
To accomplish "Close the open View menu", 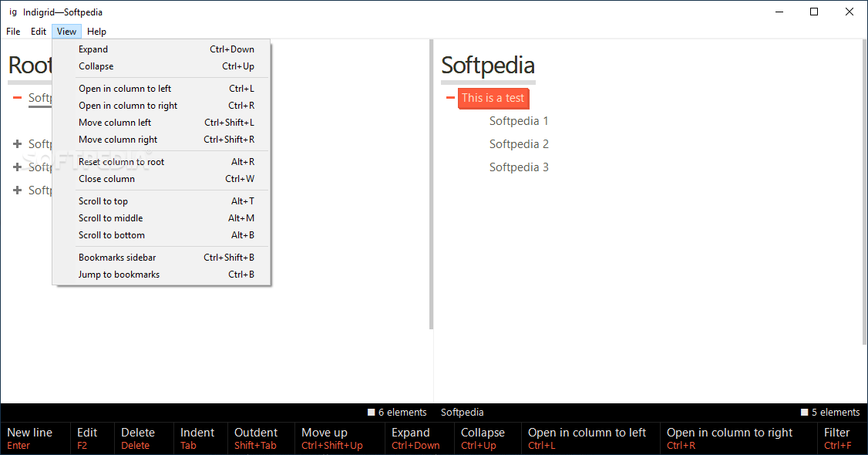I will 66,32.
